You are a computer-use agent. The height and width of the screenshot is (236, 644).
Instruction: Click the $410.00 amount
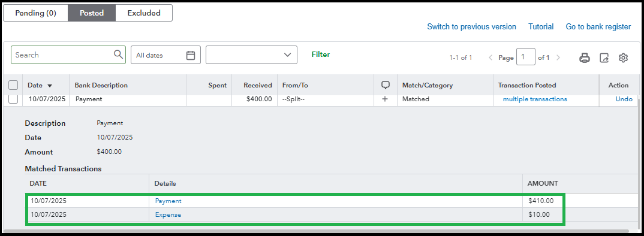541,201
